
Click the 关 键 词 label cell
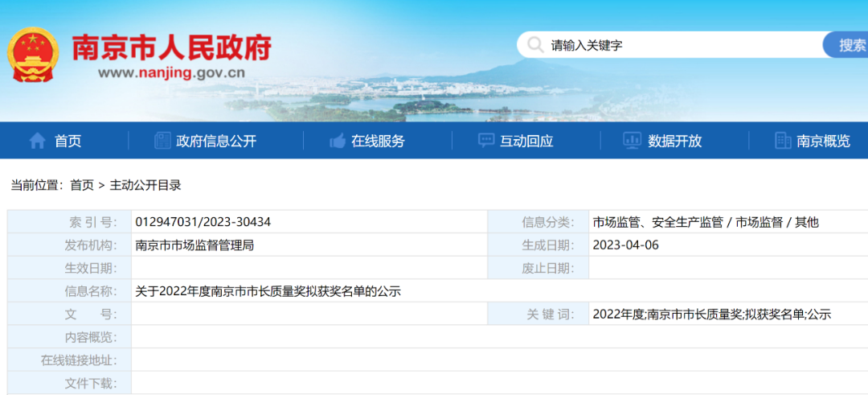coord(538,315)
